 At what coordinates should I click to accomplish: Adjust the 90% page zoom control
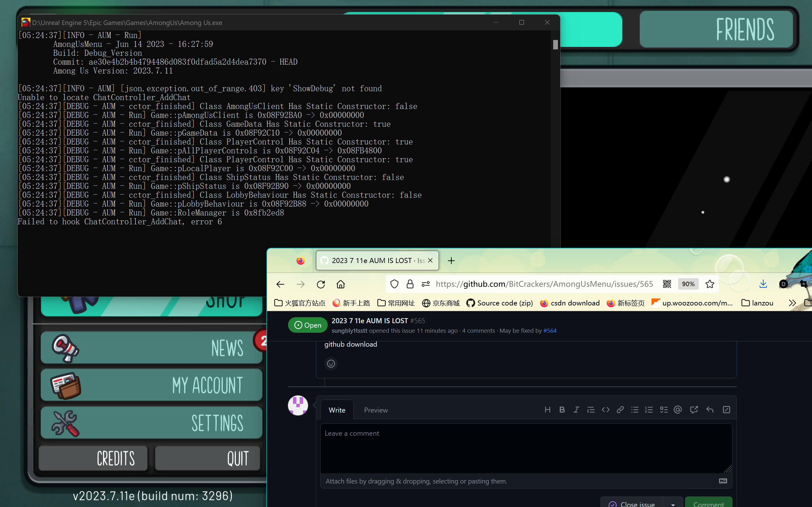(x=688, y=284)
